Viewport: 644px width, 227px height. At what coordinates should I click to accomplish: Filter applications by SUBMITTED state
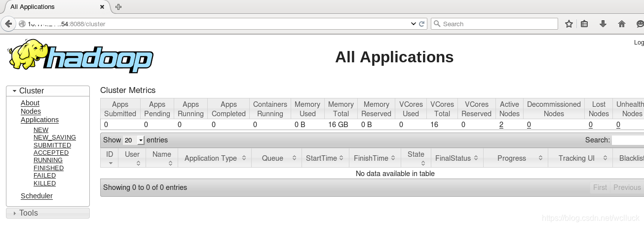point(52,145)
